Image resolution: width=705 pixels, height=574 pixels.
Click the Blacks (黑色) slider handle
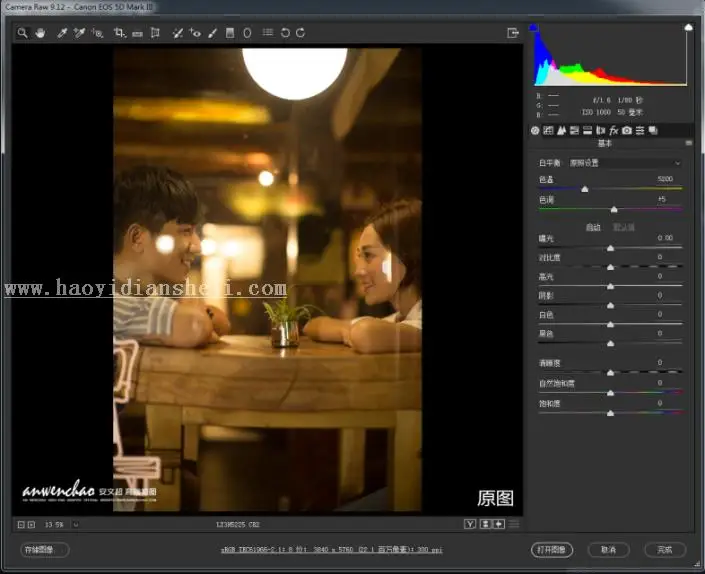tap(611, 344)
